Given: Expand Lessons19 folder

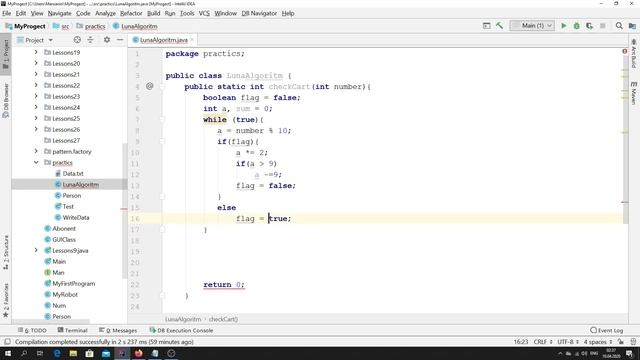Looking at the screenshot, I should point(36,52).
